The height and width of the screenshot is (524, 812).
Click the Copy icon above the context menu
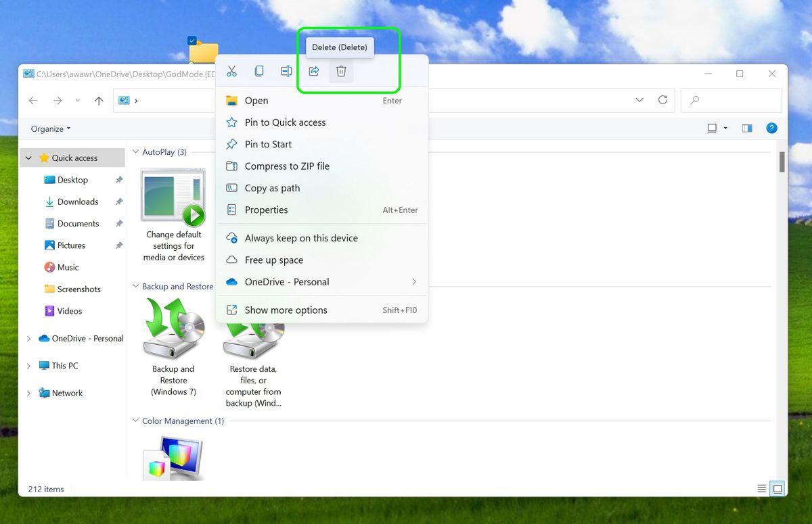(x=259, y=71)
